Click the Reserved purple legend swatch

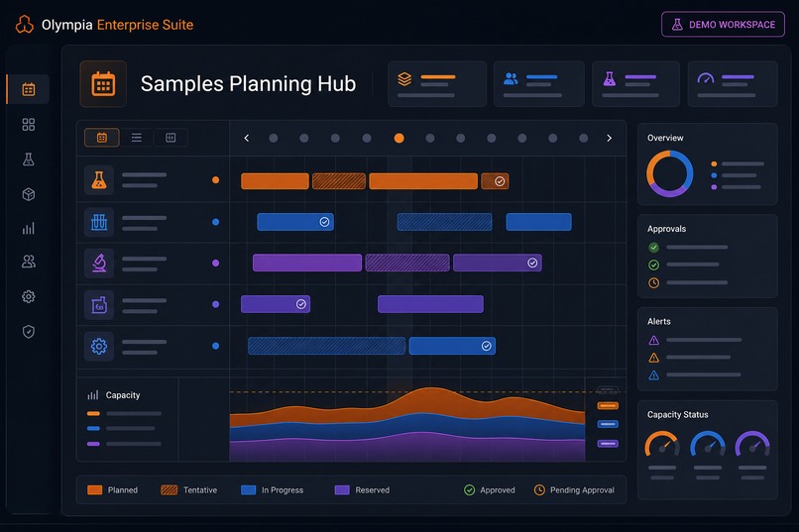coord(342,489)
